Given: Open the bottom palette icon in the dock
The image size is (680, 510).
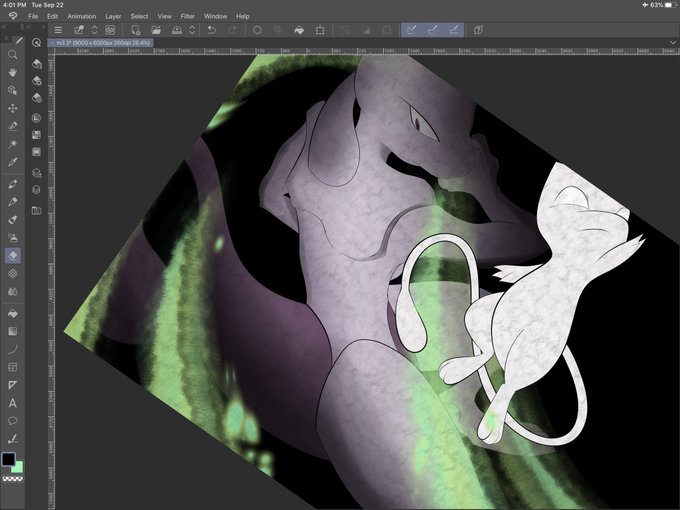Looking at the screenshot, I should (x=36, y=211).
